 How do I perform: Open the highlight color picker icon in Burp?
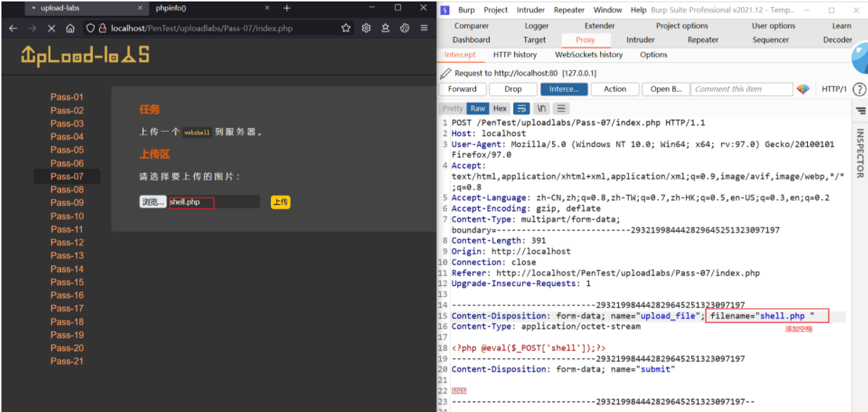point(803,89)
